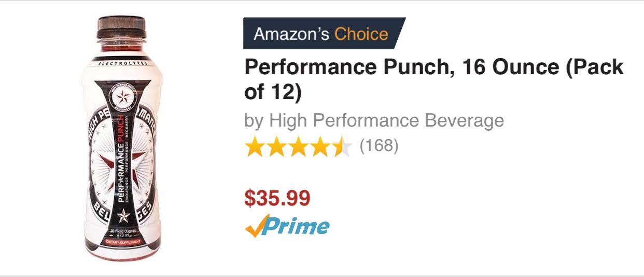Click the fourth gold rating star
The width and height of the screenshot is (644, 277).
319,147
